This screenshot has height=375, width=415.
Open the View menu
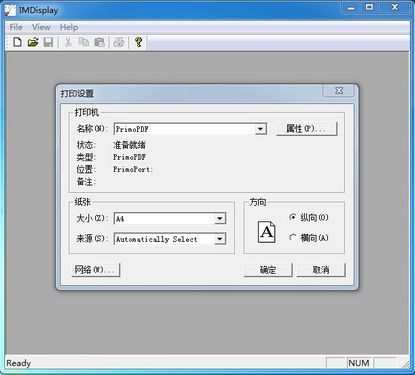click(41, 27)
